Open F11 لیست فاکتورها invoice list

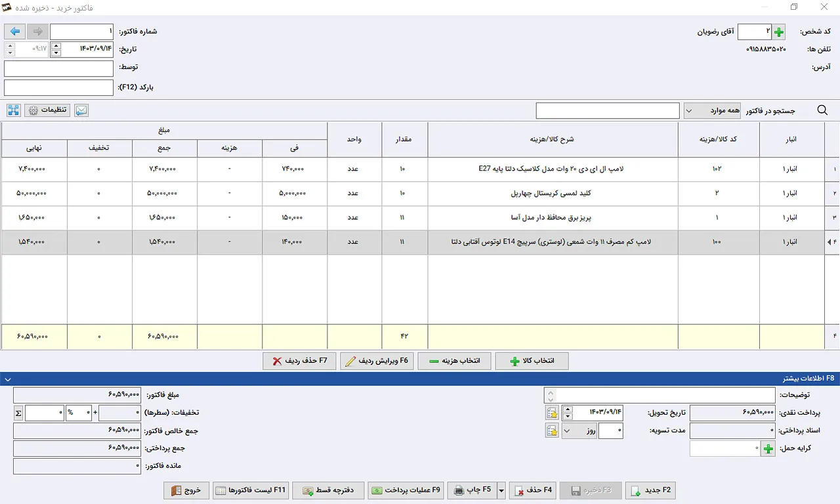251,490
